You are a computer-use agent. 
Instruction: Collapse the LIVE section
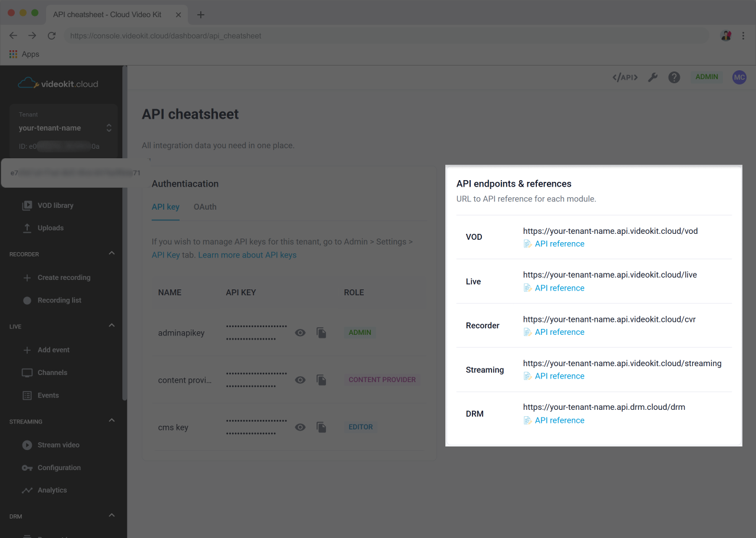click(112, 326)
